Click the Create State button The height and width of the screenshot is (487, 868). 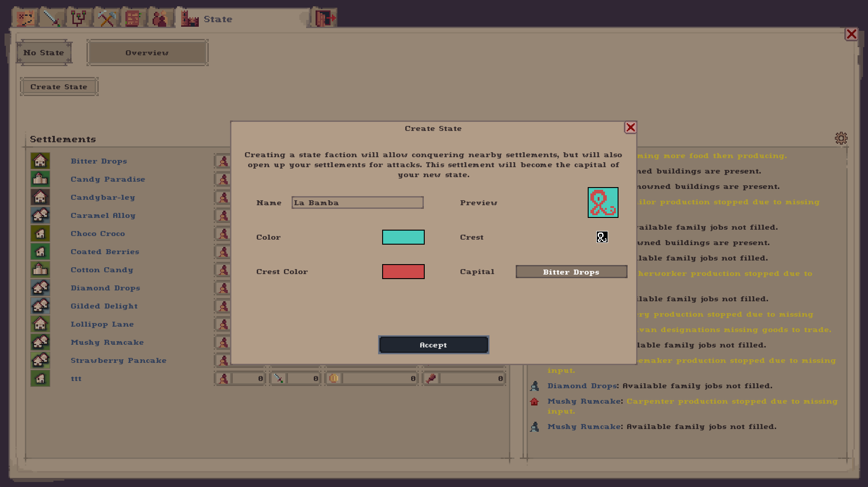pyautogui.click(x=59, y=87)
